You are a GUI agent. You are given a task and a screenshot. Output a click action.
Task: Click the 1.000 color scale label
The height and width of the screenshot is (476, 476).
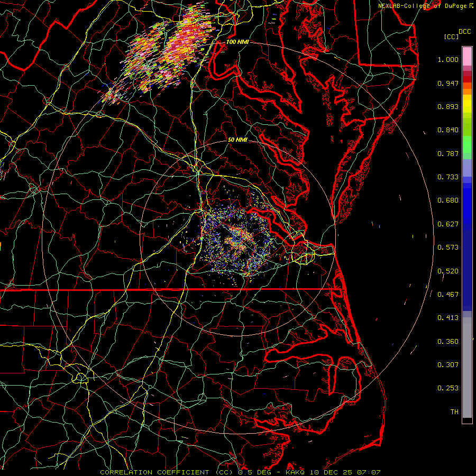448,59
